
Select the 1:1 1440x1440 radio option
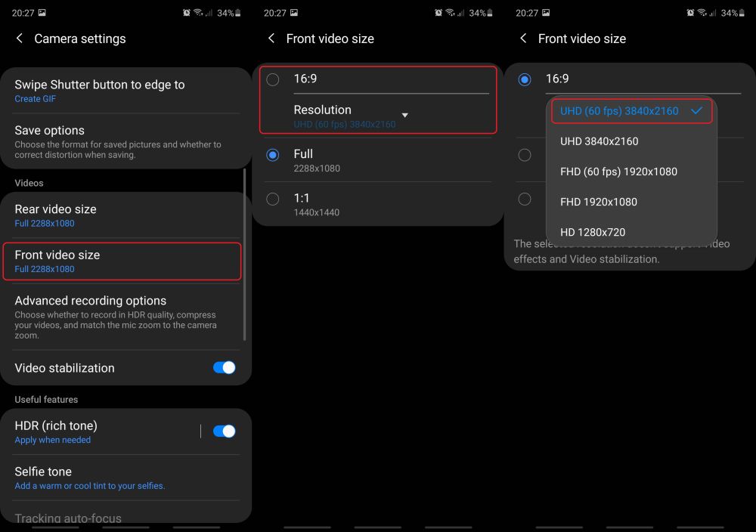coord(272,199)
